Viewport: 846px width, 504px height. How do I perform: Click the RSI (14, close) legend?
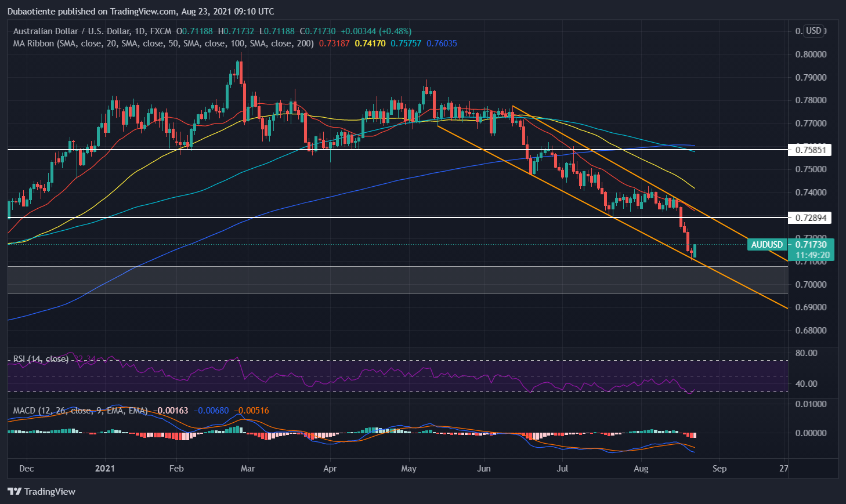pos(41,359)
